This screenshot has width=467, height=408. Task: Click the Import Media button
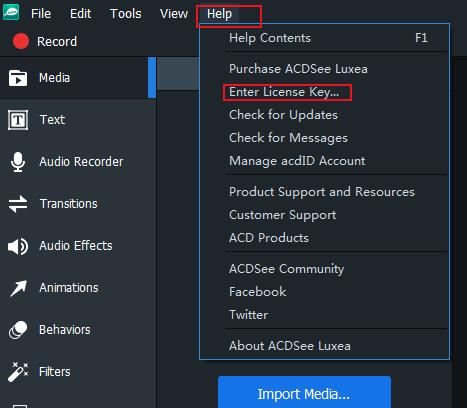point(304,393)
